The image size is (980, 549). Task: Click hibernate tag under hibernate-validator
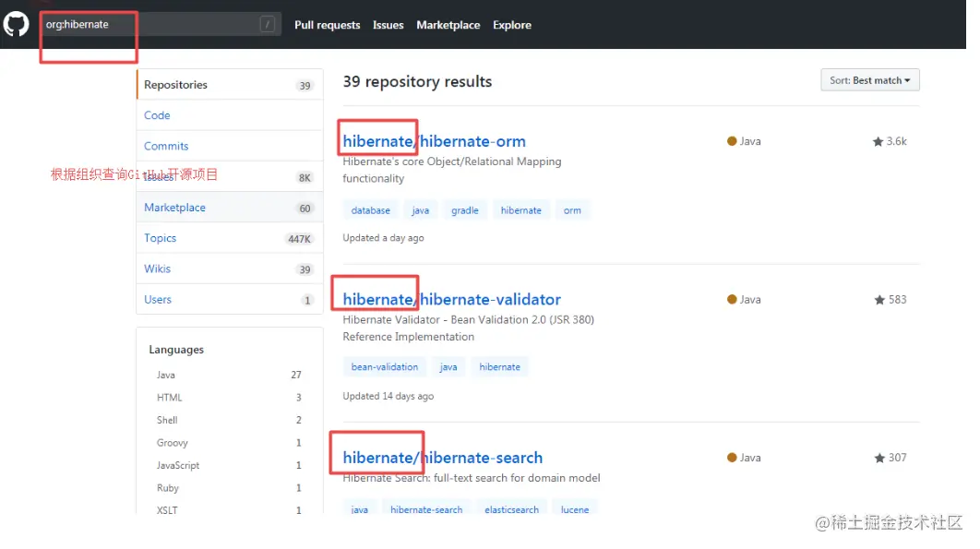click(x=499, y=366)
